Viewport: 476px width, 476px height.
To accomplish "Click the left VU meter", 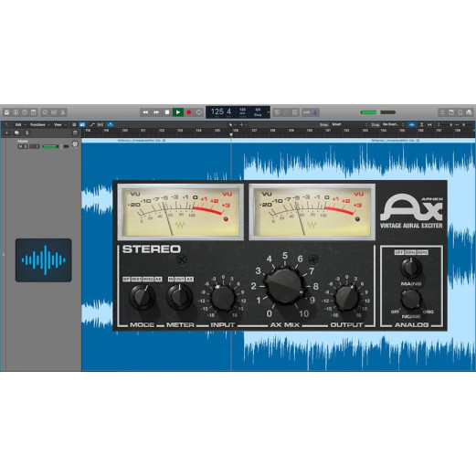I will (181, 212).
